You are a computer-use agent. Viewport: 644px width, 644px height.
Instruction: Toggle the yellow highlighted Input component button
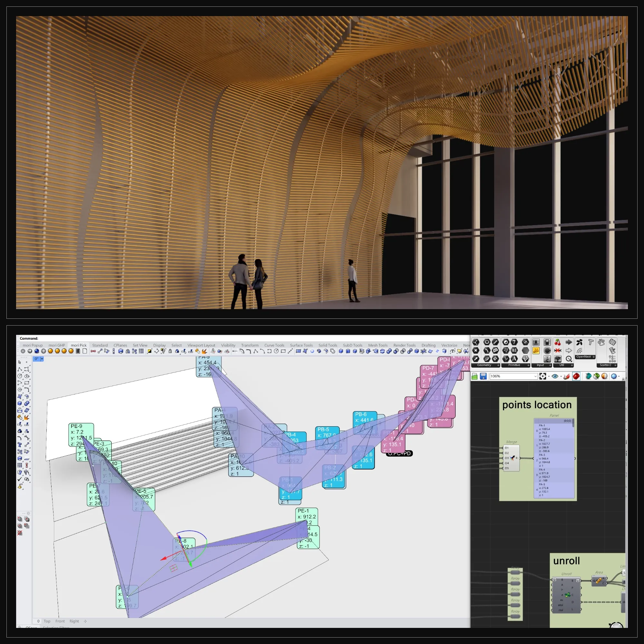pyautogui.click(x=536, y=351)
